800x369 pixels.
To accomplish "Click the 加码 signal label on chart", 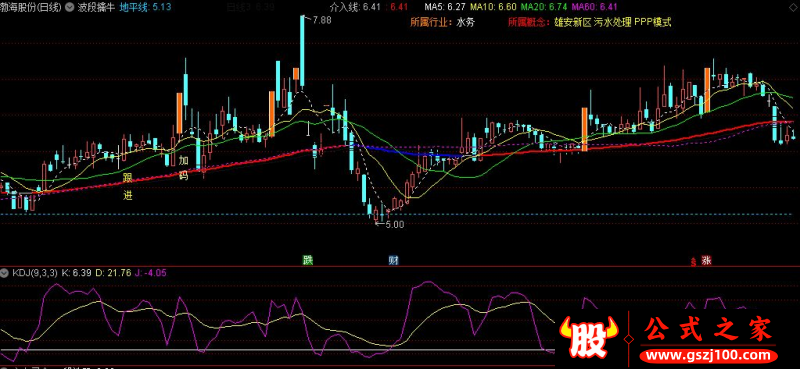I will pyautogui.click(x=184, y=168).
